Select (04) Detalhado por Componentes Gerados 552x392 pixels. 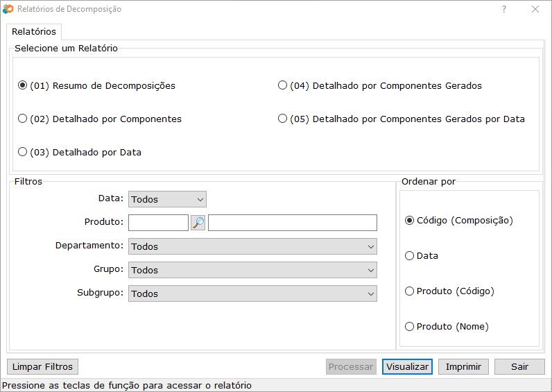(x=282, y=86)
